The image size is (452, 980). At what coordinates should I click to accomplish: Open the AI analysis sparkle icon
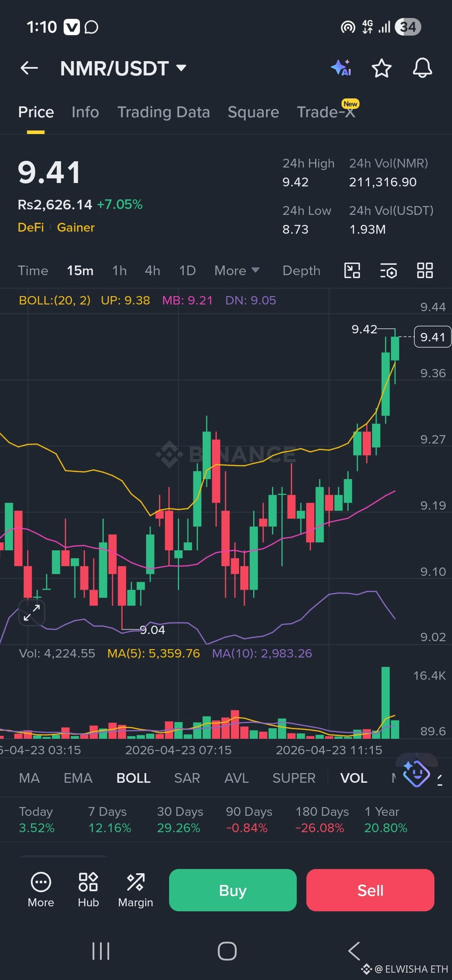coord(341,68)
